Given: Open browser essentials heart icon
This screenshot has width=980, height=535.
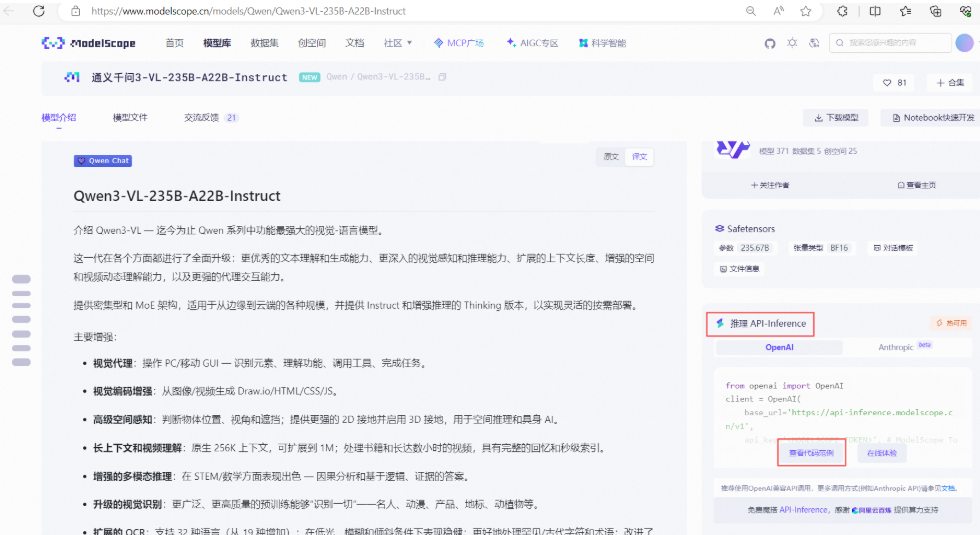Looking at the screenshot, I should click(x=965, y=11).
